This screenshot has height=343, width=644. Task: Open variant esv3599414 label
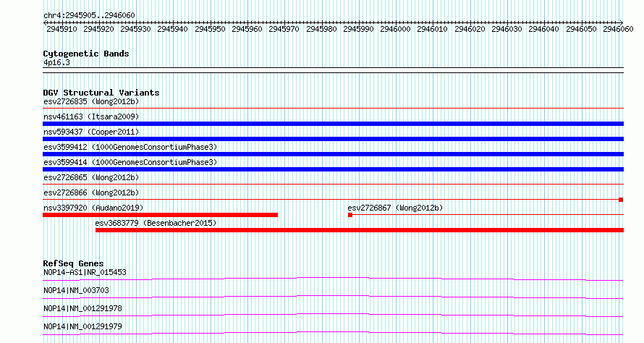[130, 162]
